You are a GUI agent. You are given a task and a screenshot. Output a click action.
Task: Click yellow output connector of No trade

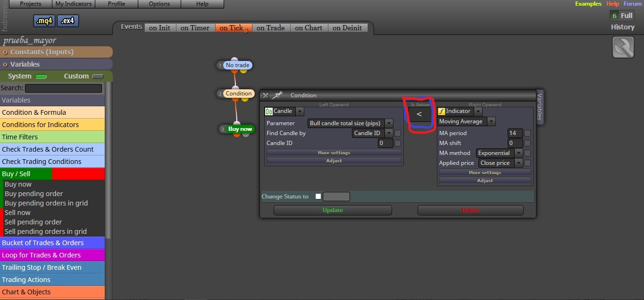243,71
